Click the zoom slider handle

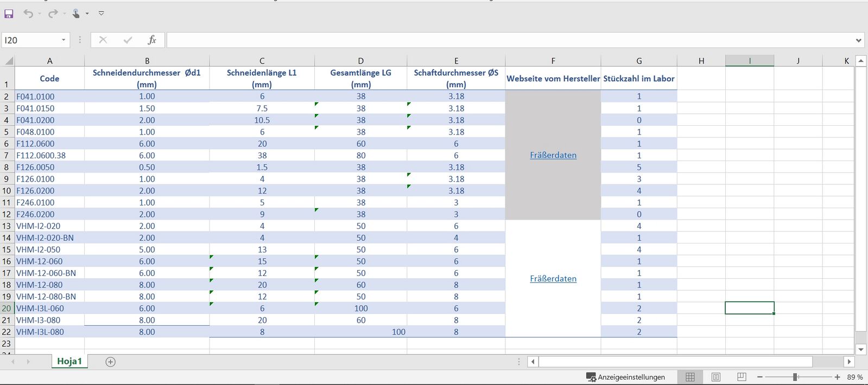pos(795,377)
